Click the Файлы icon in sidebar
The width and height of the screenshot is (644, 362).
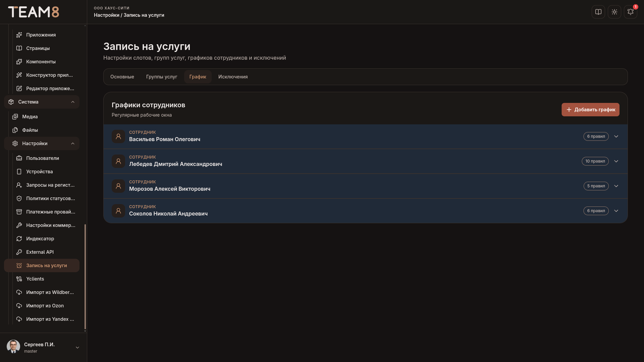15,130
